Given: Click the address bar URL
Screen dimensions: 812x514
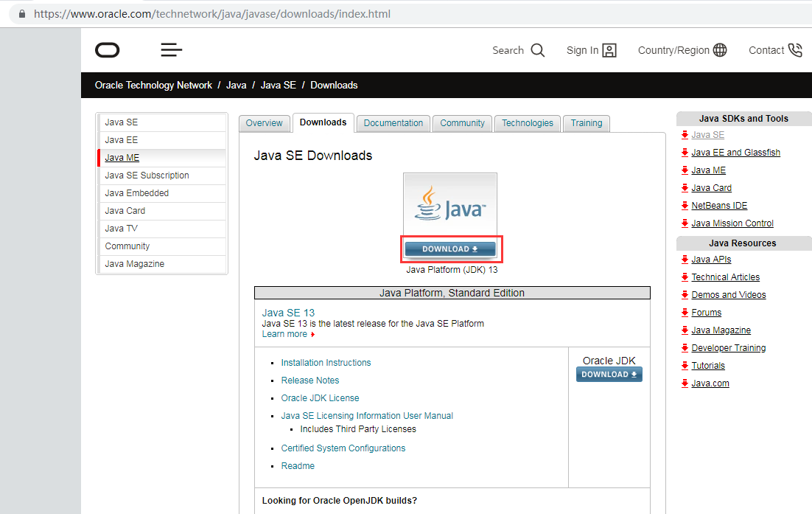Looking at the screenshot, I should [212, 14].
